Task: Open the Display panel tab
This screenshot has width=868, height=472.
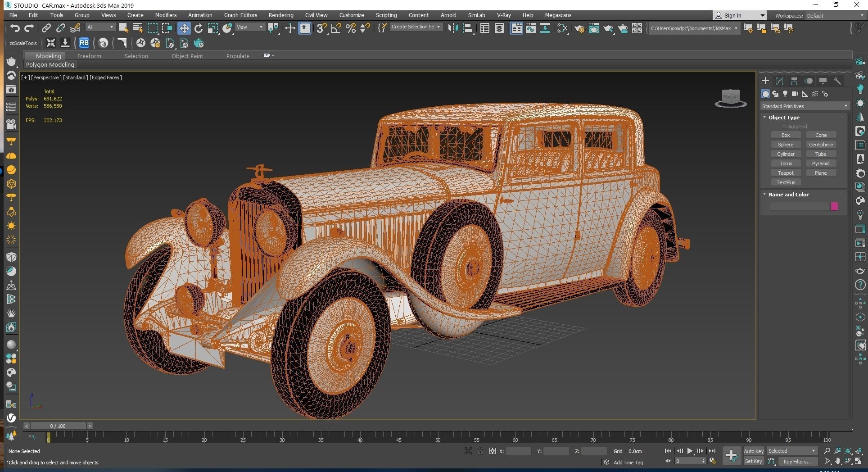Action: coord(823,81)
